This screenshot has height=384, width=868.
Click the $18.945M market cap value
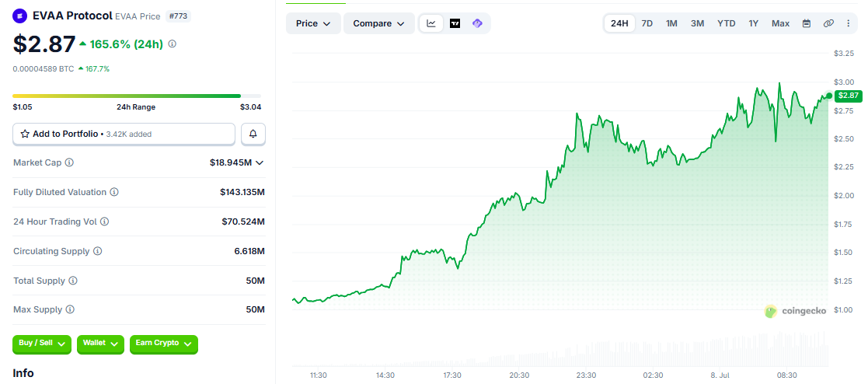click(231, 163)
